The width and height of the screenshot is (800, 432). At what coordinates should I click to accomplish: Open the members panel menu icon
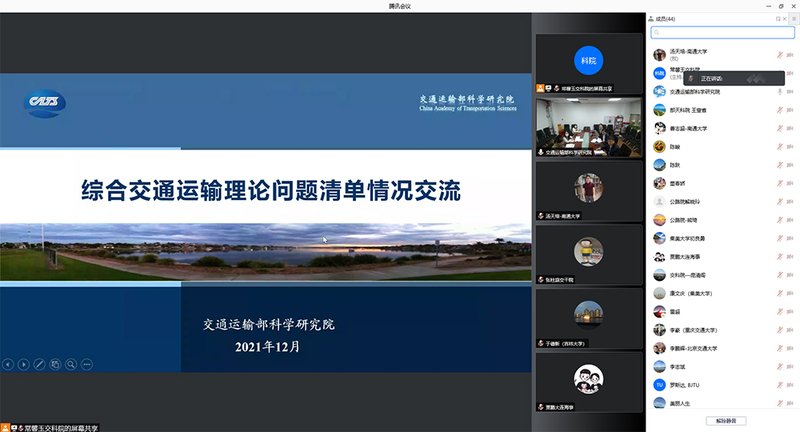pyautogui.click(x=794, y=19)
